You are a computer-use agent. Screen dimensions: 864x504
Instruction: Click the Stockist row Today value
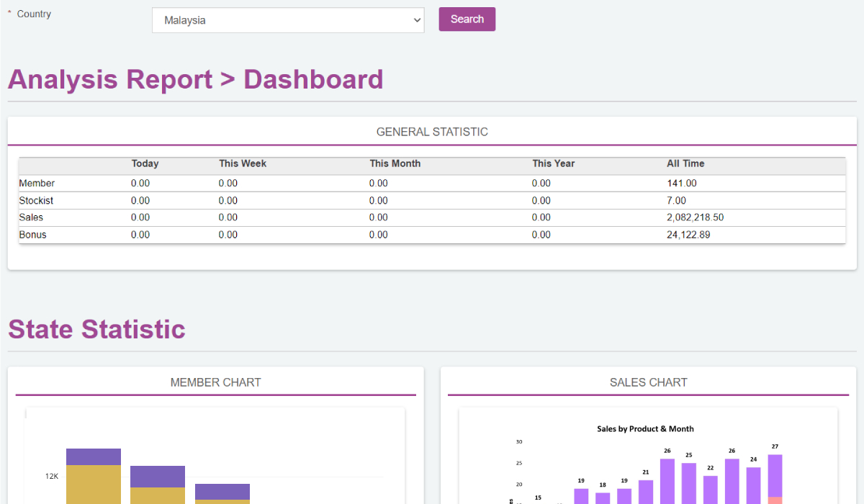pos(140,201)
